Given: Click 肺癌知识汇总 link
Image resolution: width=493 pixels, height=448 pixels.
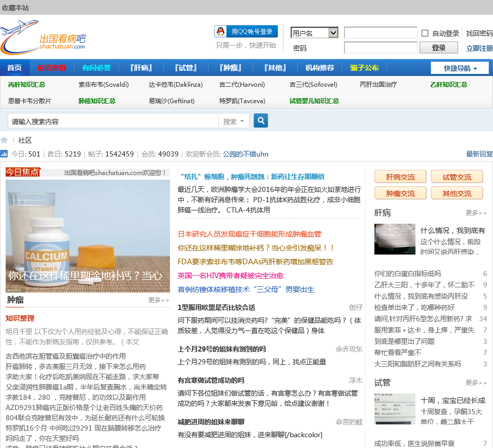Looking at the screenshot, I should (x=97, y=101).
